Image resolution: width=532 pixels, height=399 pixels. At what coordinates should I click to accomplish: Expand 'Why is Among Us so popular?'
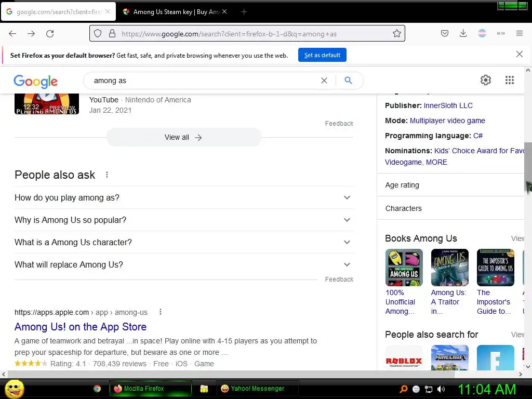coord(184,220)
